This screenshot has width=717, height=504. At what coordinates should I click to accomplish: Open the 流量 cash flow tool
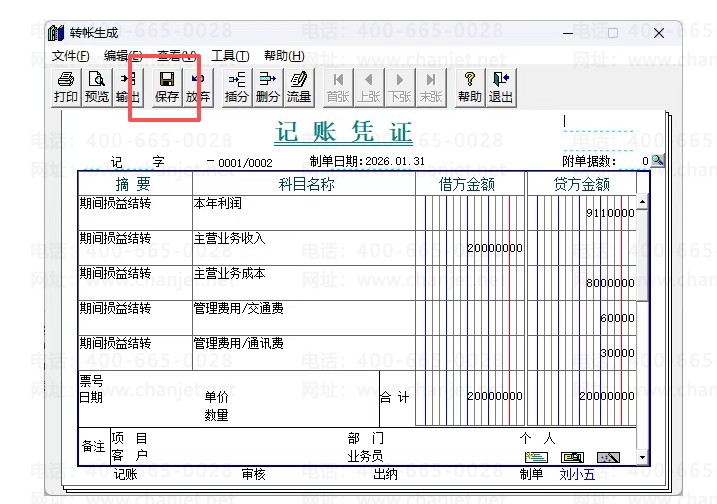coord(299,87)
